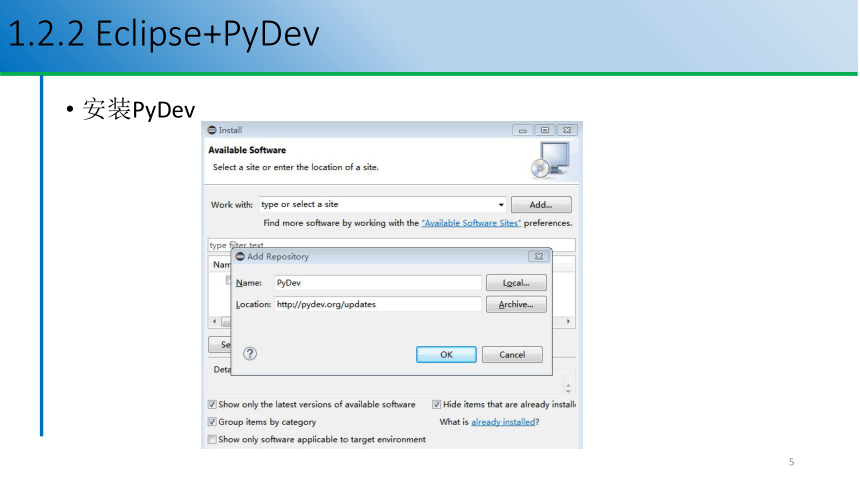This screenshot has width=860, height=484.
Task: Click slide page number 5
Action: (791, 462)
